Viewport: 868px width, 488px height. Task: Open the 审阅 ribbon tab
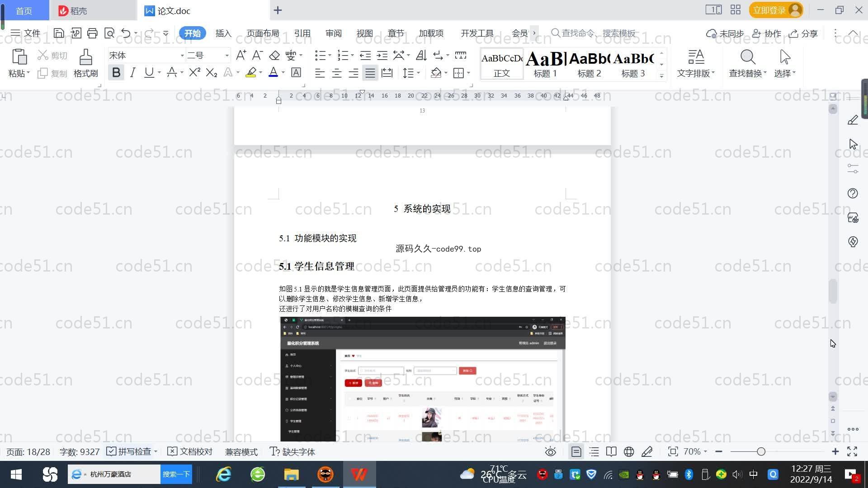[x=333, y=33]
